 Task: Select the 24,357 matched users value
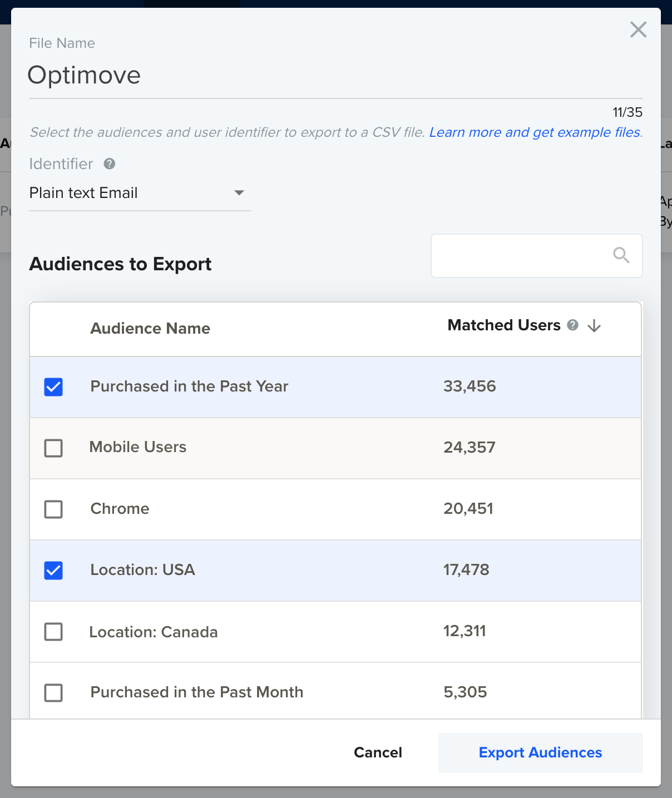pos(470,448)
